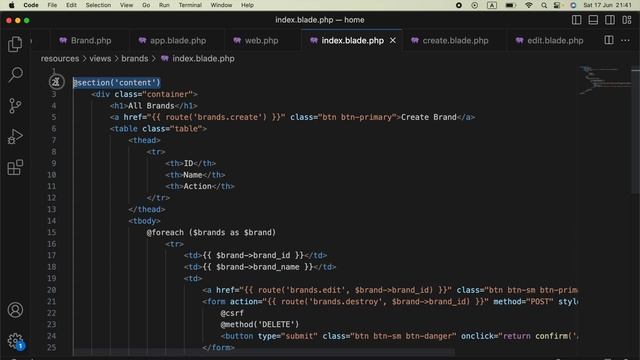Image resolution: width=640 pixels, height=360 pixels.
Task: Click the keyboard input source icon
Action: (492, 5)
